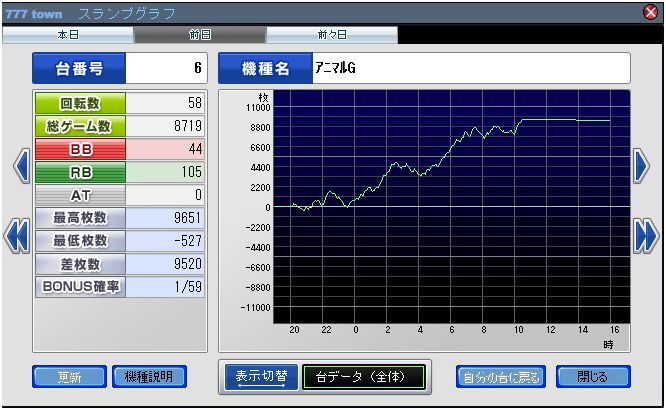The height and width of the screenshot is (410, 666).
Task: Go to previous machine with single left arrow
Action: click(22, 166)
